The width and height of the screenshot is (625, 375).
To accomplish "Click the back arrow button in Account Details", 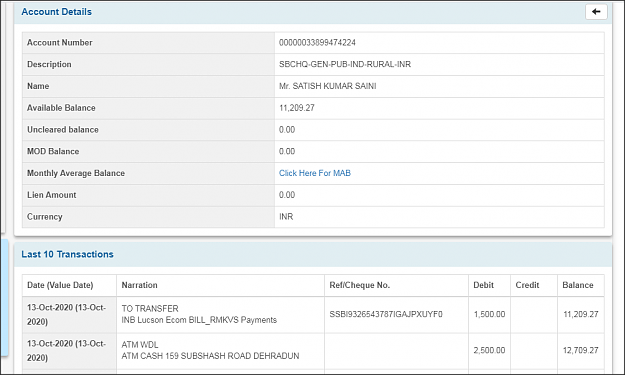I will pyautogui.click(x=596, y=12).
